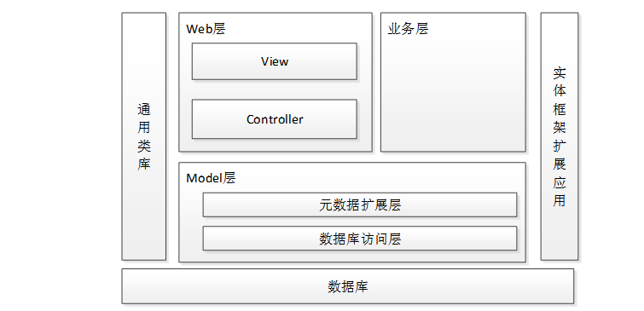Viewport: 644px width, 311px height.
Task: Click the Model层 title label
Action: tap(211, 178)
